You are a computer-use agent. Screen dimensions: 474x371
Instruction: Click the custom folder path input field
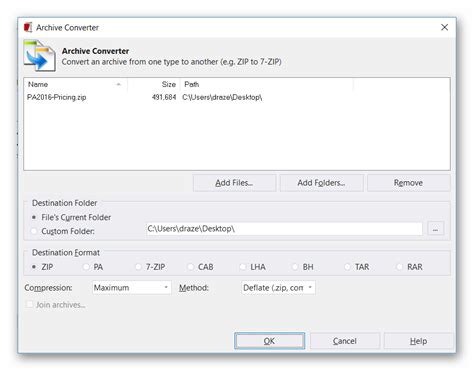tap(284, 229)
